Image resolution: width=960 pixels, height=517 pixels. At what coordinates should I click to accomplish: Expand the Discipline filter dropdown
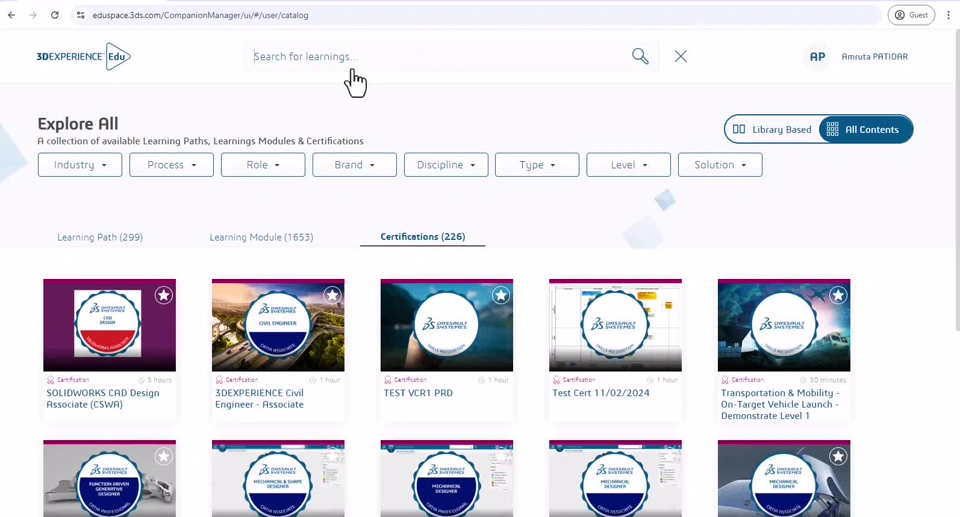446,165
